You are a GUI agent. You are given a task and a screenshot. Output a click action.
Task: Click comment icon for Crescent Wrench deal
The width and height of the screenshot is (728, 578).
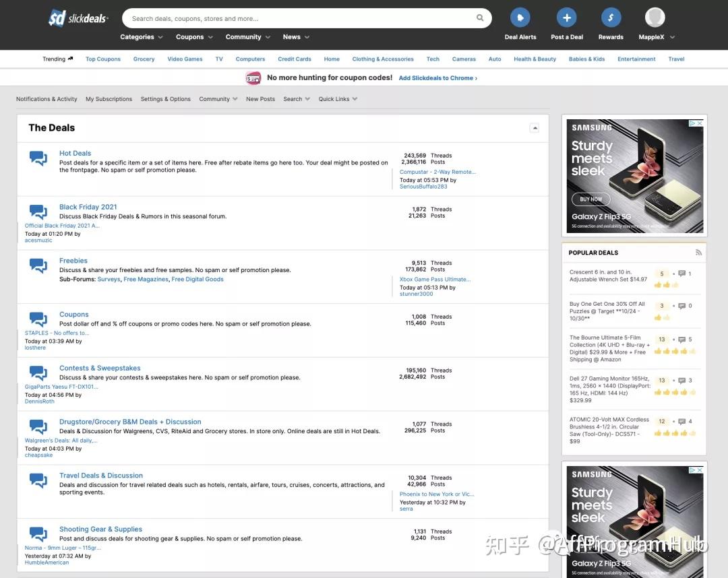(681, 274)
